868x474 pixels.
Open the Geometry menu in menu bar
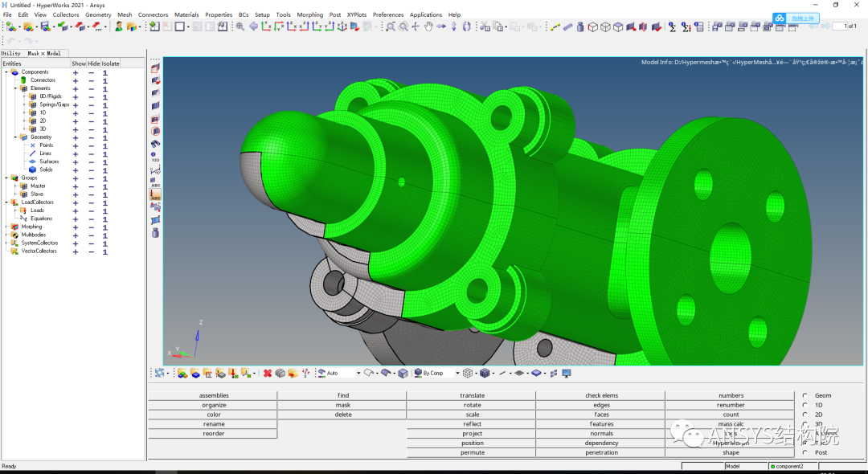[98, 14]
